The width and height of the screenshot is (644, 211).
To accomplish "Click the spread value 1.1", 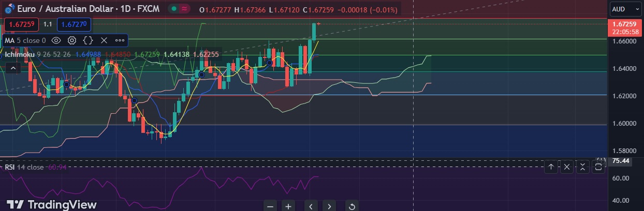I will pyautogui.click(x=48, y=24).
